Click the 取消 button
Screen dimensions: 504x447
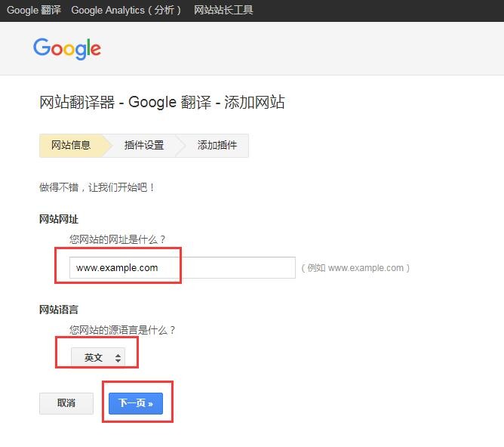[66, 403]
